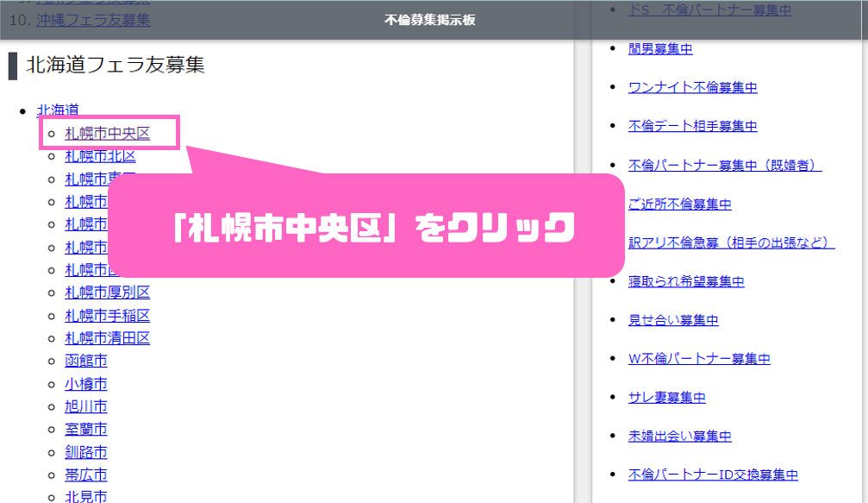Screen dimensions: 868x503
Task: Select the 札幌市北区 link
Action: click(x=100, y=156)
